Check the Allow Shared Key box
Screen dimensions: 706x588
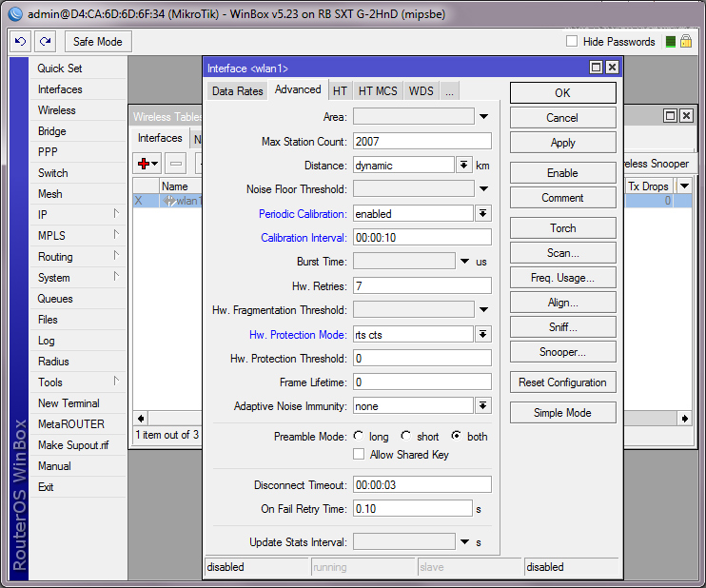click(359, 455)
